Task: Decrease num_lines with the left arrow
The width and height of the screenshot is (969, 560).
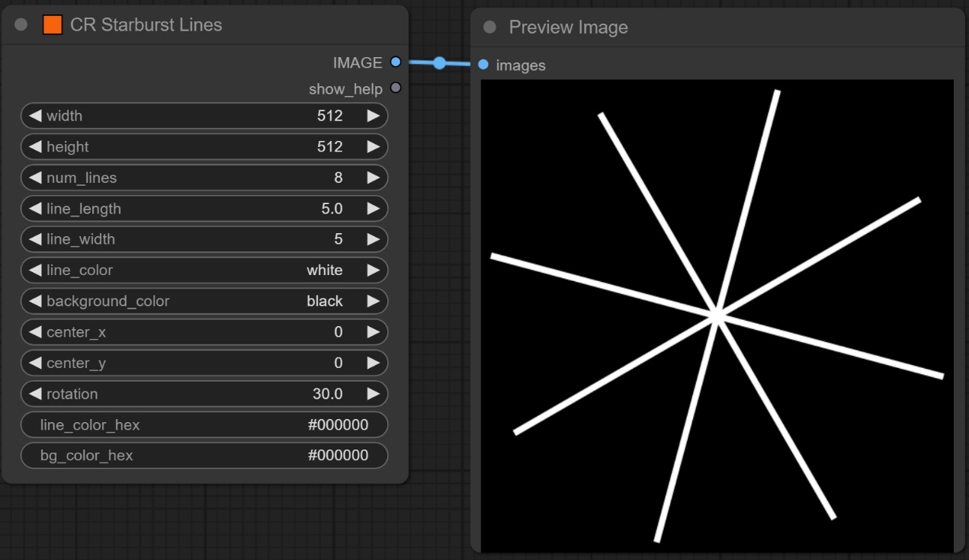Action: 35,178
